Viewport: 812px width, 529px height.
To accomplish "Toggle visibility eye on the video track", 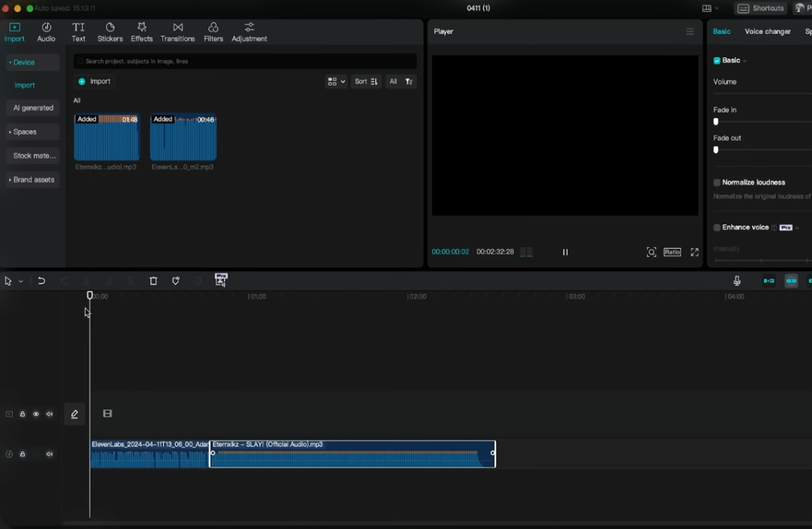I will coord(36,414).
